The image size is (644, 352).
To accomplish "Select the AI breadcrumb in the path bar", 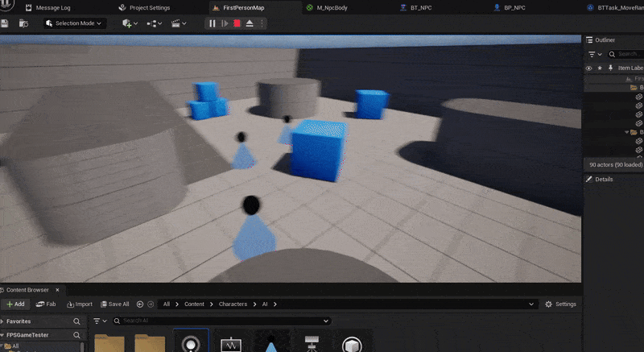I will pyautogui.click(x=265, y=304).
